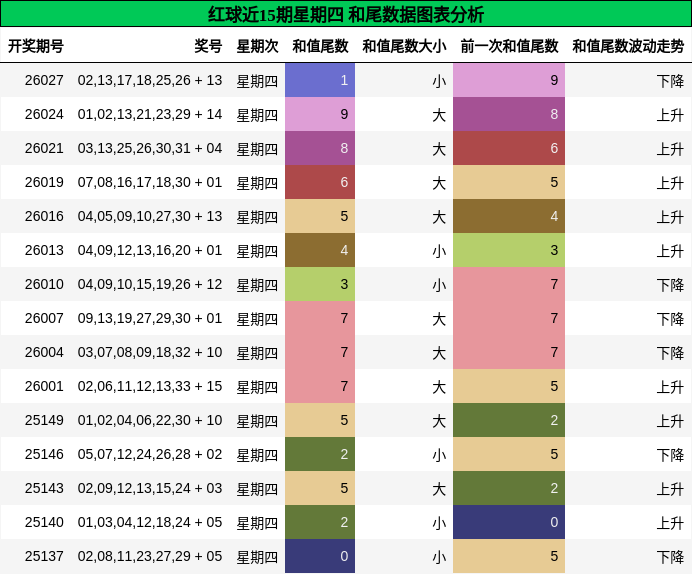The height and width of the screenshot is (574, 692).
Task: Click blue 和值尾数 cell 1 in row 26027
Action: pos(320,80)
